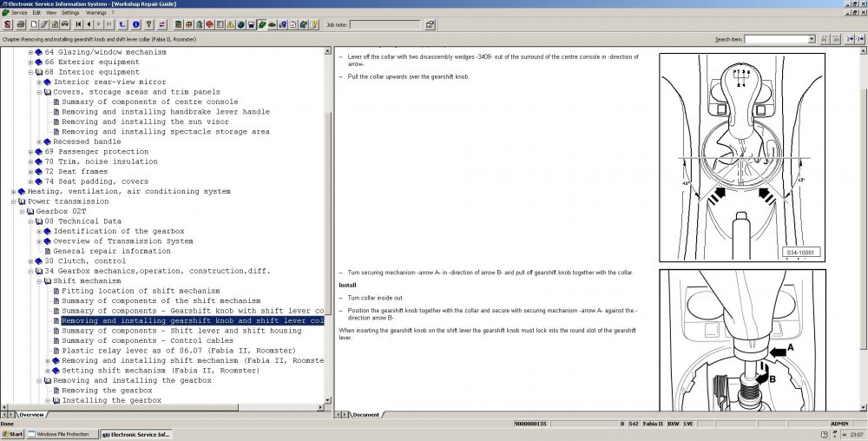Open the Search item dropdown arrow
Viewport: 868px width, 441px height.
coord(812,39)
